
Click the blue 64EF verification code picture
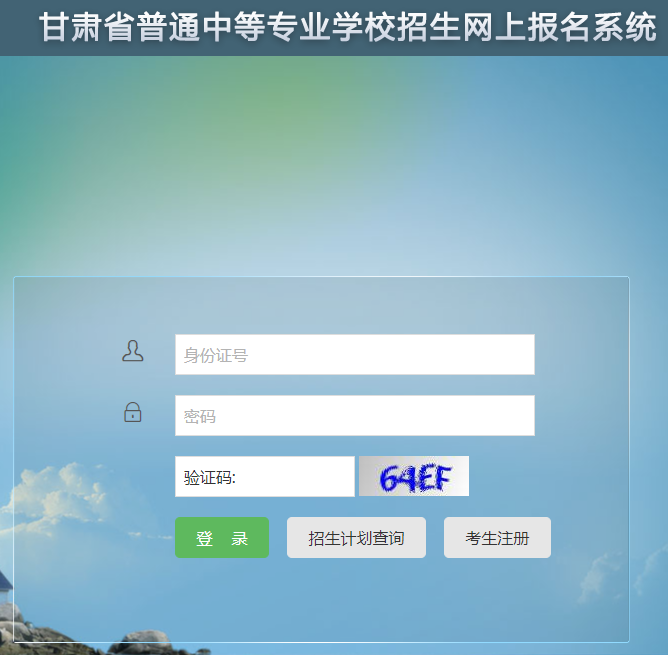point(414,476)
